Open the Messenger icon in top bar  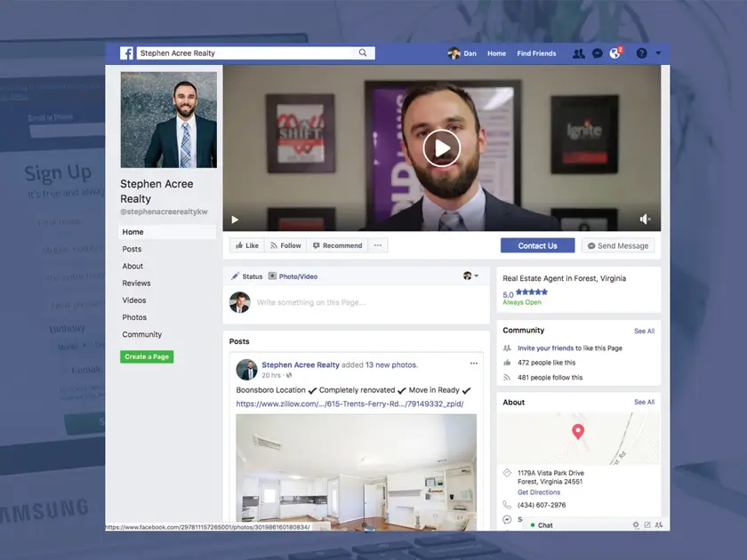(x=597, y=53)
